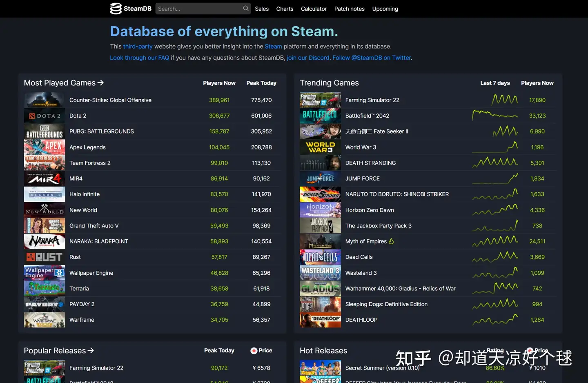Click the Dota 2 game thumbnail
Image resolution: width=588 pixels, height=383 pixels.
pos(44,116)
